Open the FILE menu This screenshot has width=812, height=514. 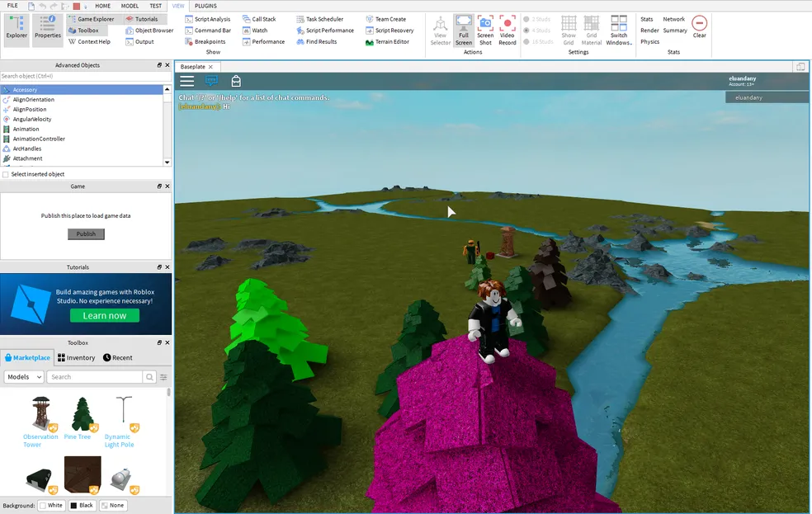pyautogui.click(x=12, y=6)
